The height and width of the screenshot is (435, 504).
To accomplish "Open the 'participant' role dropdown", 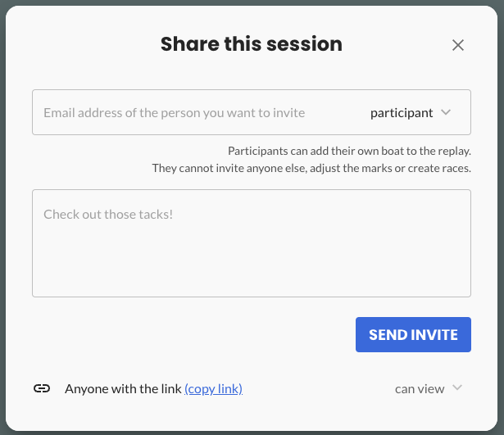I will (410, 112).
